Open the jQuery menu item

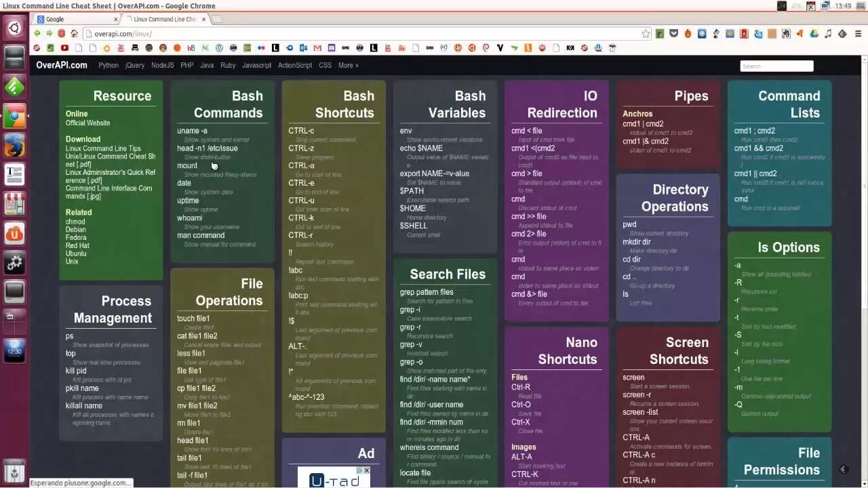click(135, 65)
